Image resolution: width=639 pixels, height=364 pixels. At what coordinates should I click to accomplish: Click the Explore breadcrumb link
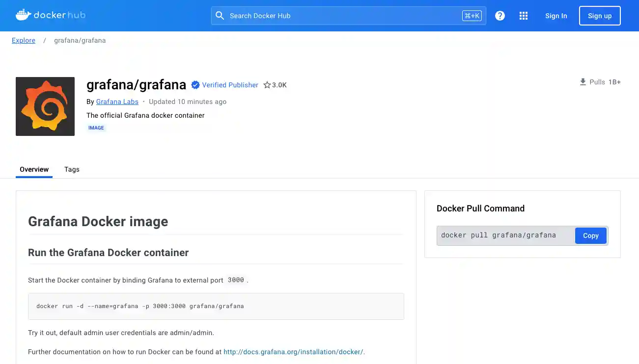pyautogui.click(x=23, y=40)
